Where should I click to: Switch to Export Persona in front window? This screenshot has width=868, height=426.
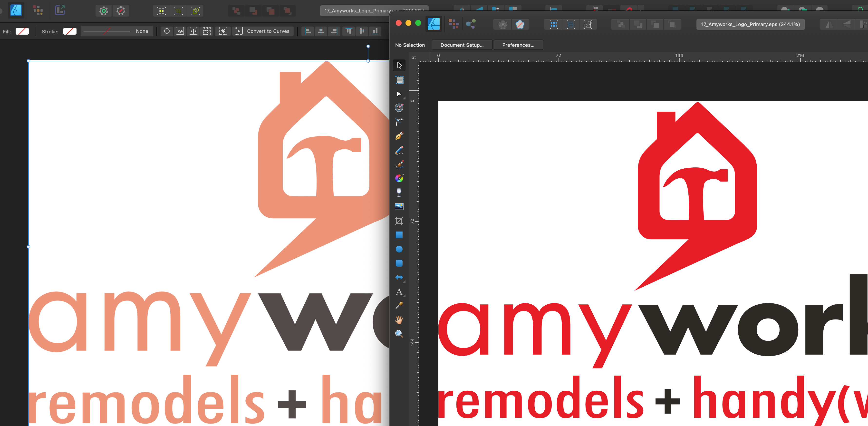471,24
